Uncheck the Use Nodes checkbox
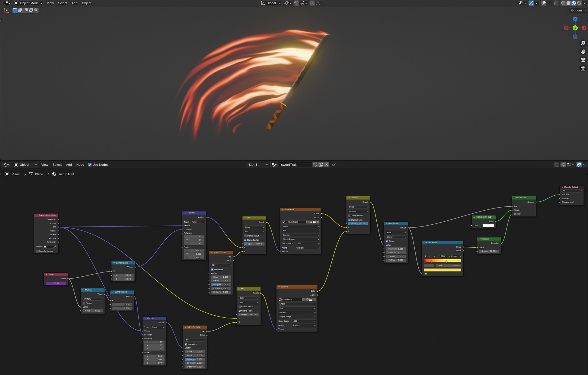 [90, 165]
